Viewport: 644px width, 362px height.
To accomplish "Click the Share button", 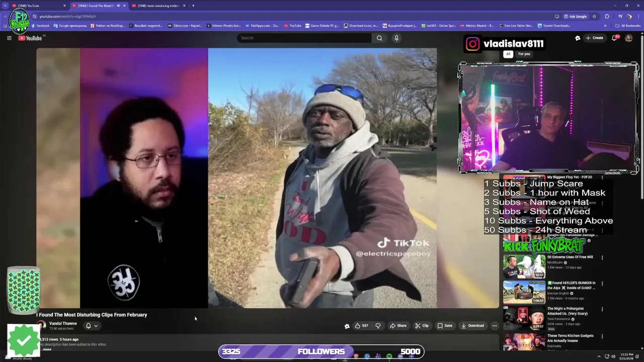I will pos(398,326).
